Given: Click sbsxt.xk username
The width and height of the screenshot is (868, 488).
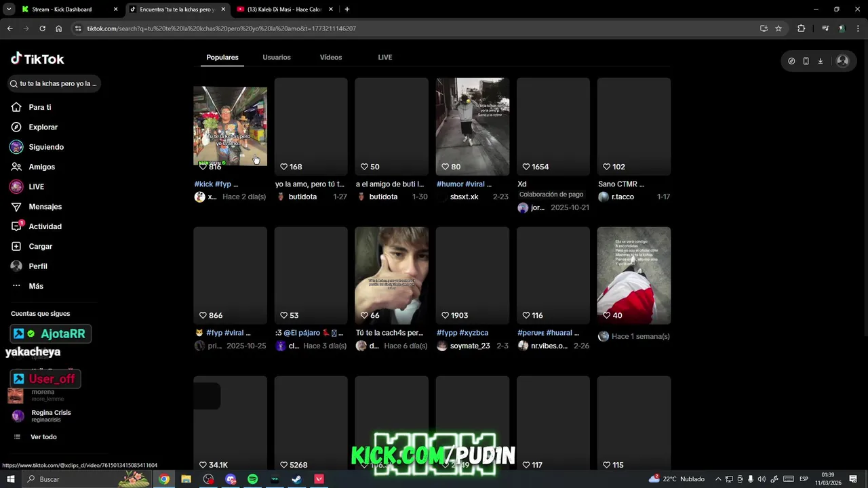Looking at the screenshot, I should click(x=465, y=197).
